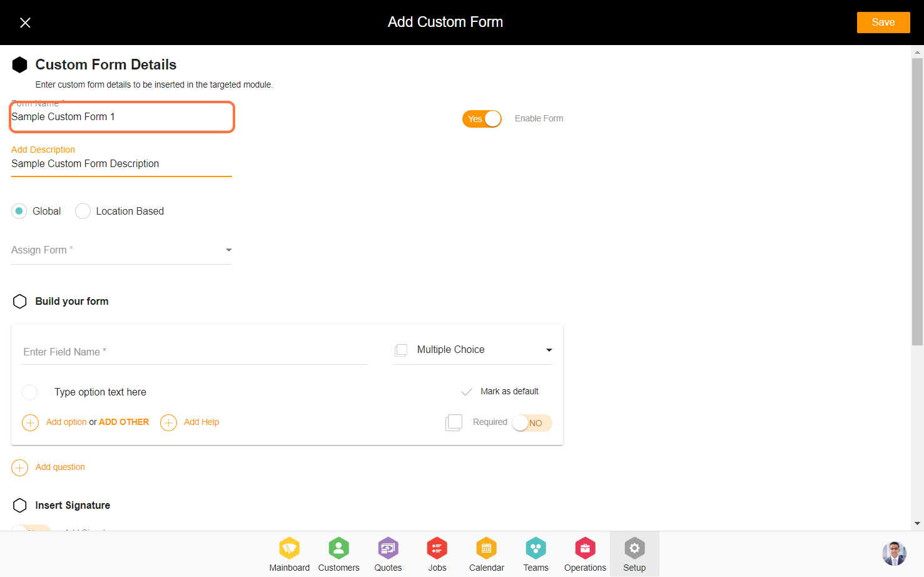Toggle the Enable Form switch
924x577 pixels.
pos(482,119)
